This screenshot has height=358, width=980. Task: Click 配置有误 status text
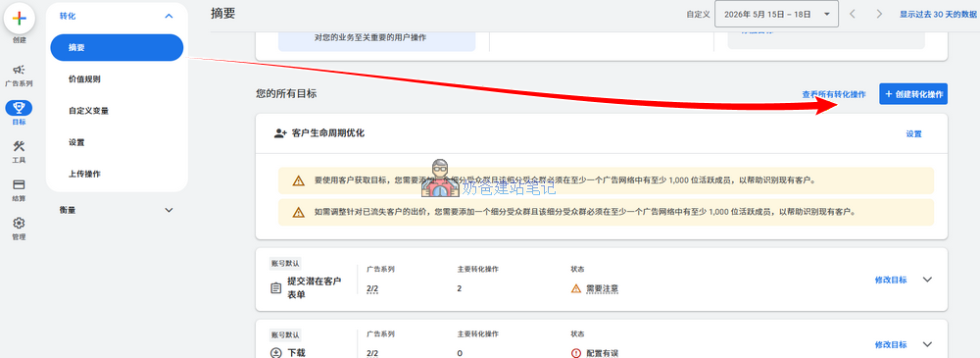[x=602, y=353]
